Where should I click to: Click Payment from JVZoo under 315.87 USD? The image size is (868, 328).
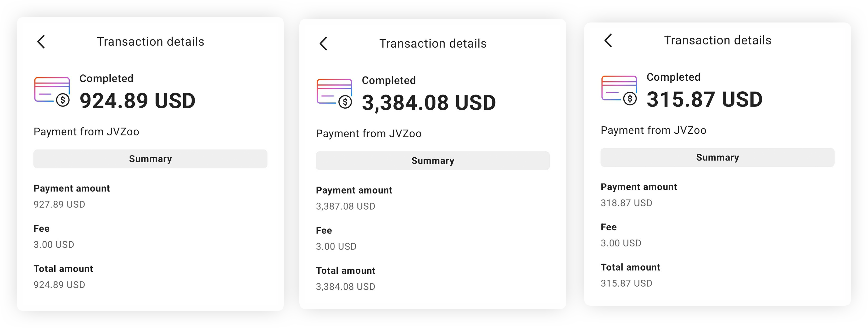[653, 130]
